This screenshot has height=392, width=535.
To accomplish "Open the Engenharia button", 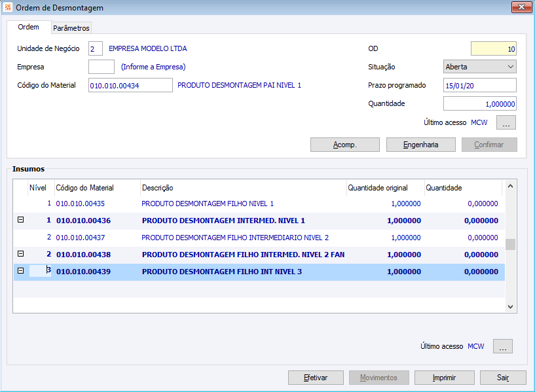I will tap(420, 145).
